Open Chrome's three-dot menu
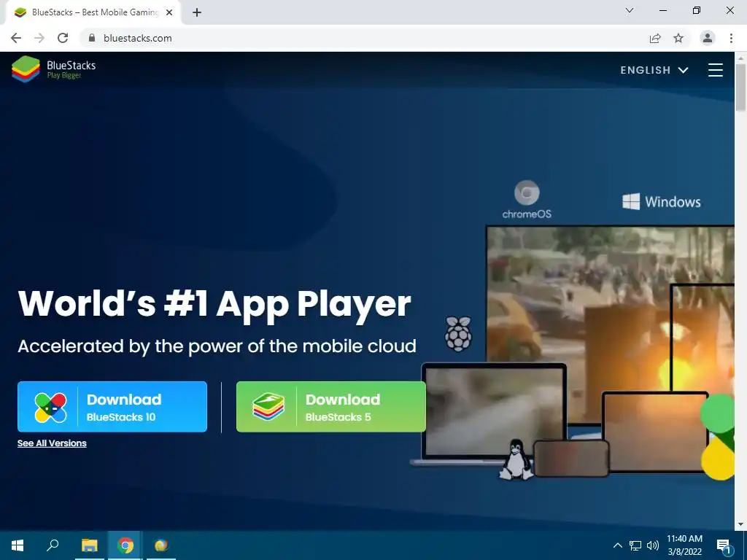 pos(731,38)
